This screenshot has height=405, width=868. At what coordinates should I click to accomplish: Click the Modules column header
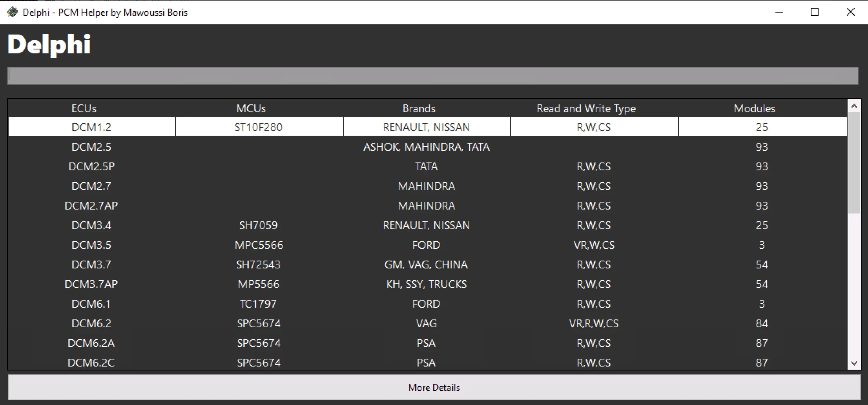pyautogui.click(x=755, y=108)
